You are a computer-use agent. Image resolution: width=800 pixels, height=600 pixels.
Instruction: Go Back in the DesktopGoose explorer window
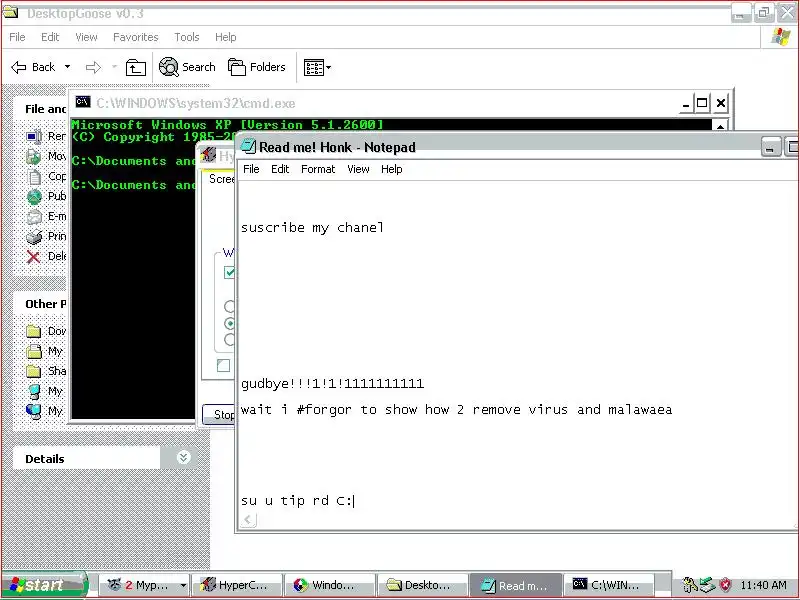click(x=33, y=67)
